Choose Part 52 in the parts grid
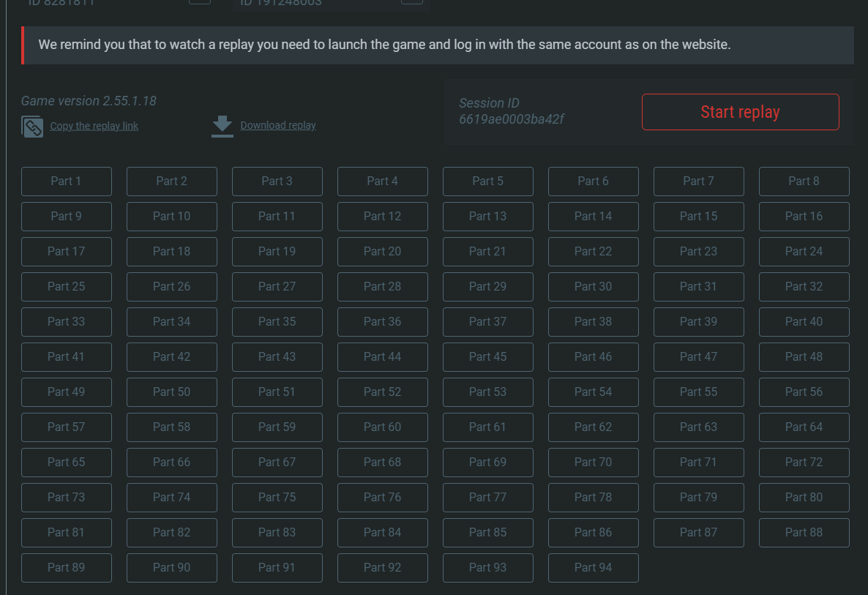The height and width of the screenshot is (595, 868). tap(382, 392)
